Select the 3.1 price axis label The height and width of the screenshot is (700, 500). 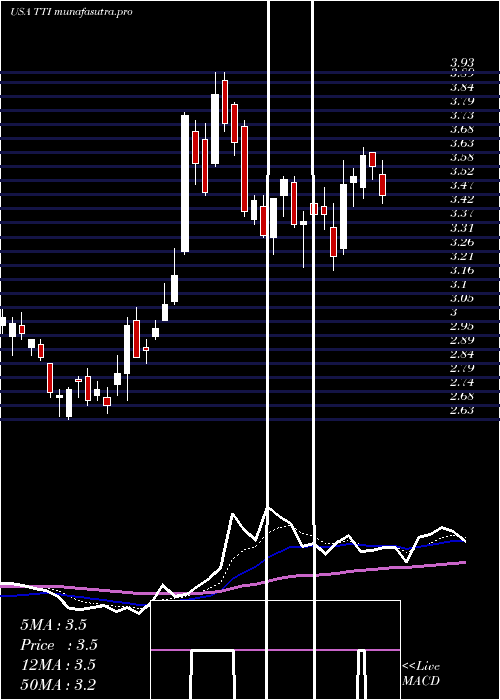coord(459,284)
